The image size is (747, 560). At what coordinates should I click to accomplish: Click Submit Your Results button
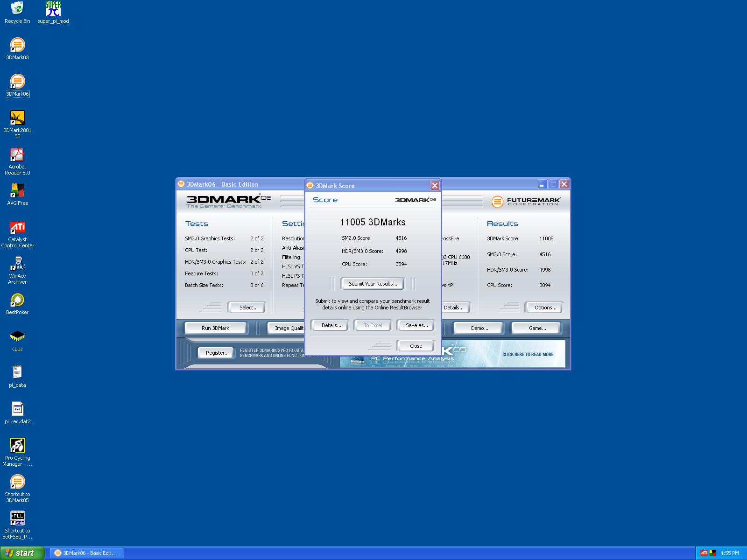(x=373, y=284)
